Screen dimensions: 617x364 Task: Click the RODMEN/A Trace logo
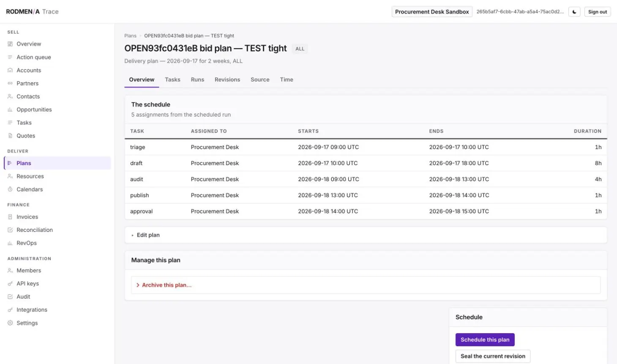coord(32,11)
